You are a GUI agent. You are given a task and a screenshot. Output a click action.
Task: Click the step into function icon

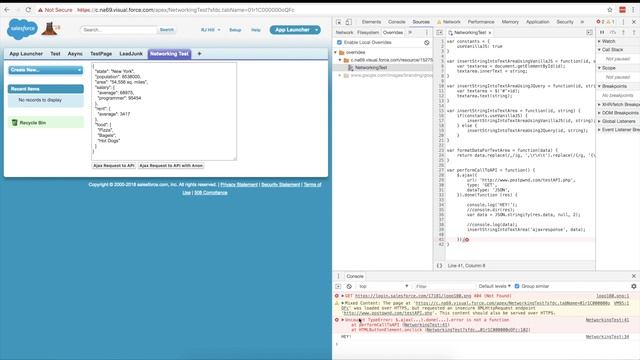pos(623,32)
